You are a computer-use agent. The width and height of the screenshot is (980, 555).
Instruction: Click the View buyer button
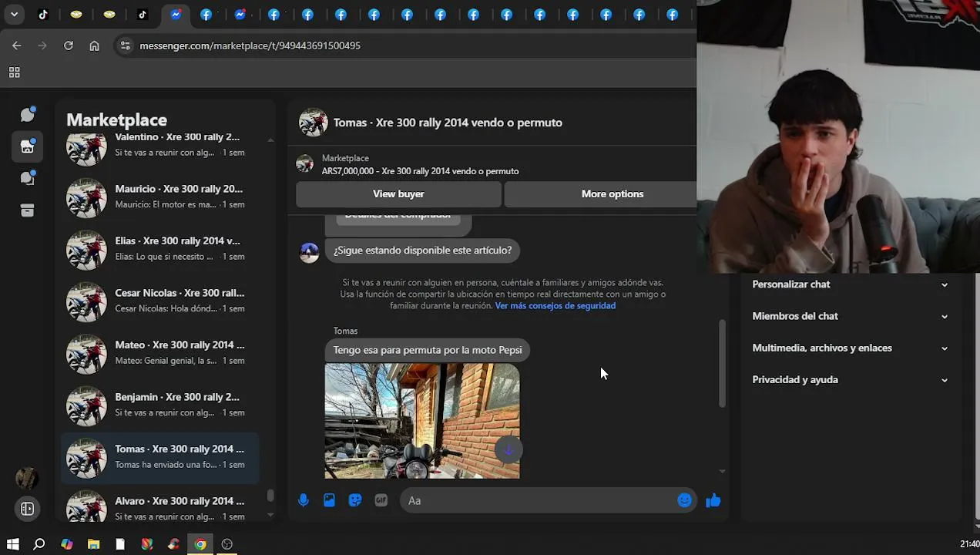pyautogui.click(x=398, y=194)
